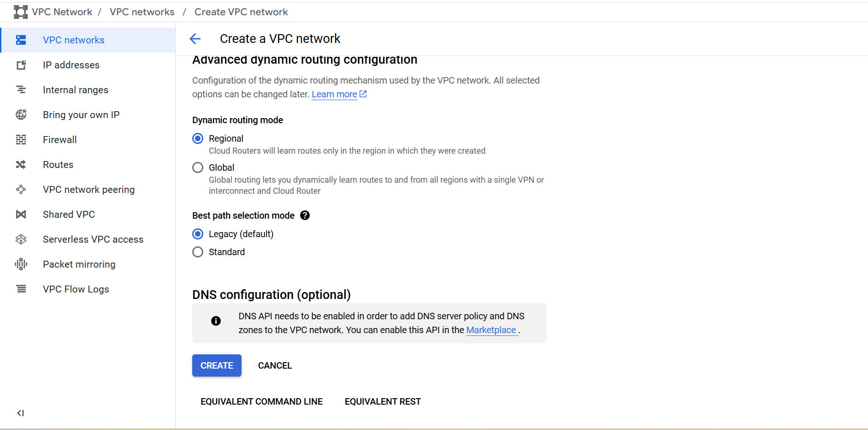Collapse the left navigation sidebar

[20, 413]
